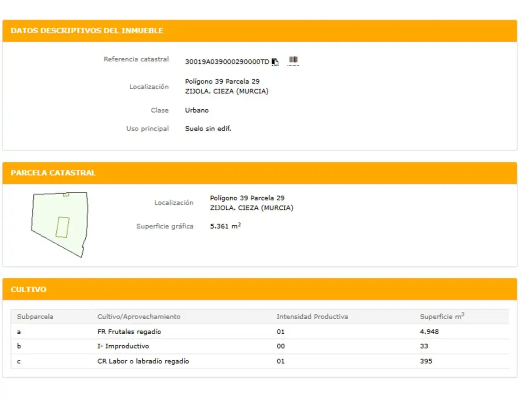Click subparcela 'a' cell
Viewport: 532px width, 399px height.
coord(19,332)
